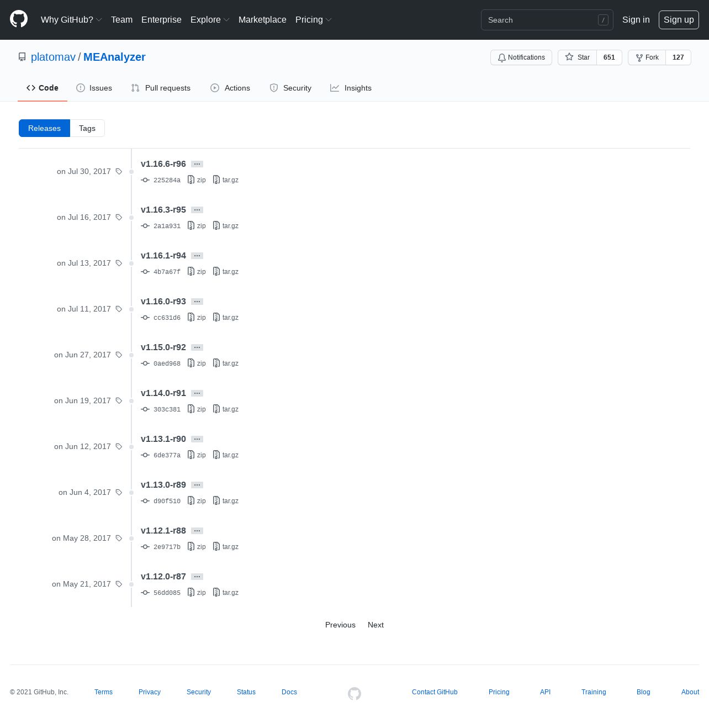Download zip for v1.12.0-r87
709x728 pixels.
click(x=197, y=593)
